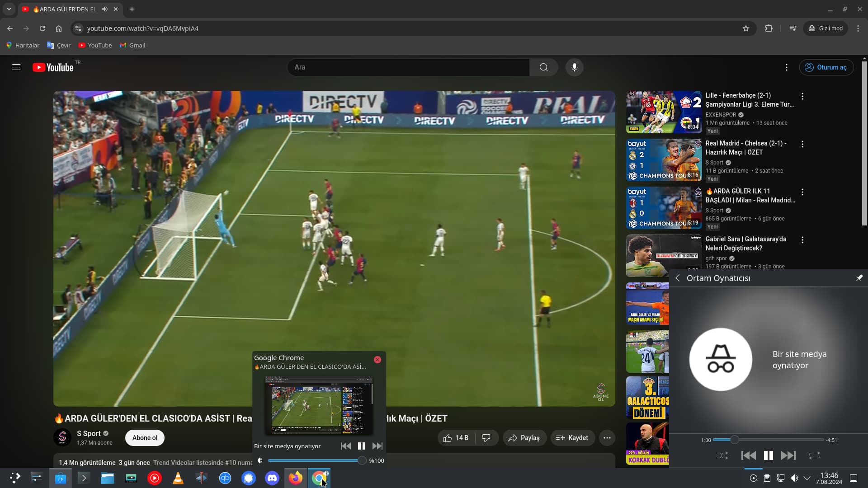Launch VLC from the taskbar
The height and width of the screenshot is (488, 868).
(x=178, y=478)
